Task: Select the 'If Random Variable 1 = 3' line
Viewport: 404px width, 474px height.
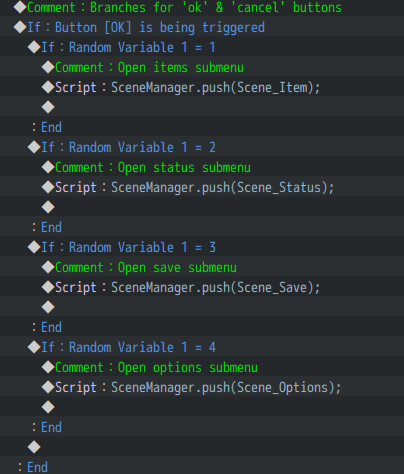Action: tap(202, 247)
